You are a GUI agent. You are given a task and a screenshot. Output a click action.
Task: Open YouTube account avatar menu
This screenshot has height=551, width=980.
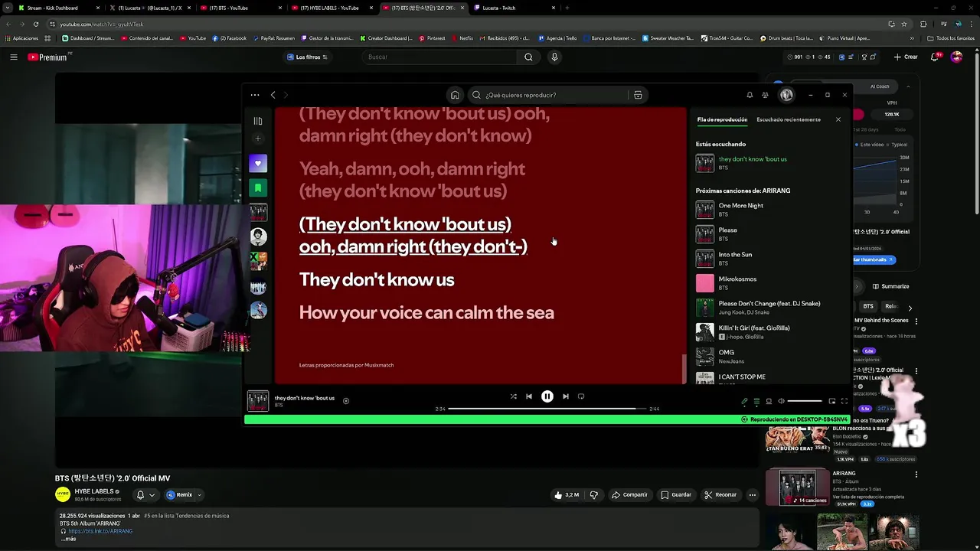[x=956, y=57]
